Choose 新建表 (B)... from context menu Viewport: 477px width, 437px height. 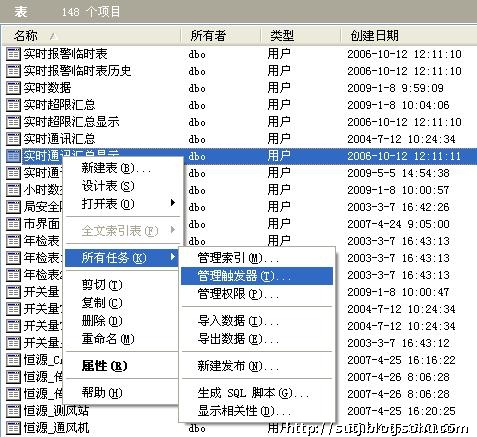[122, 168]
